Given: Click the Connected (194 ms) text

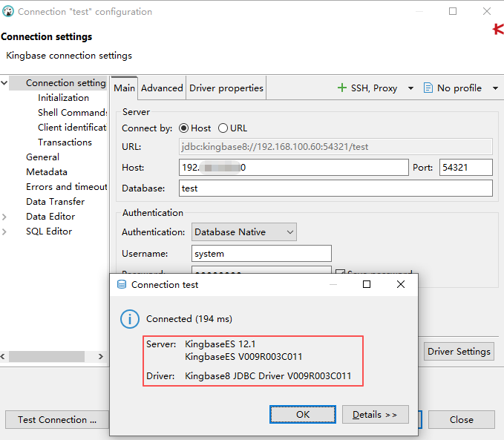Looking at the screenshot, I should click(189, 319).
